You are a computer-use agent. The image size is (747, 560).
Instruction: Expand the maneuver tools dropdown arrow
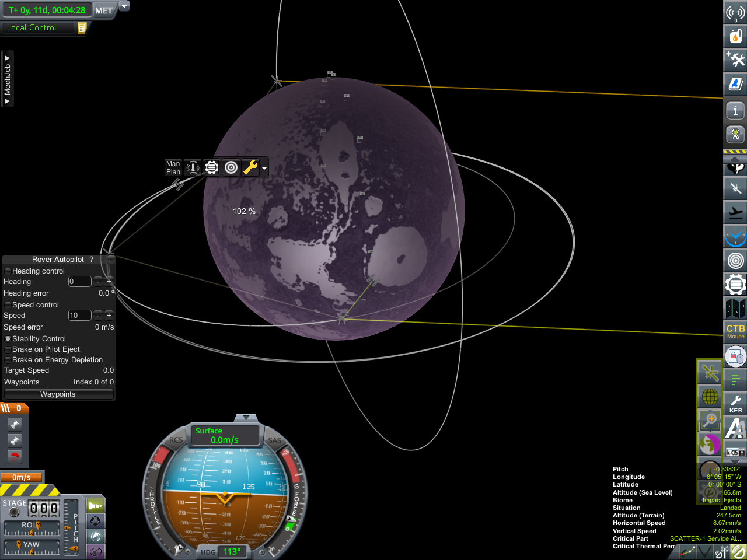click(x=264, y=168)
